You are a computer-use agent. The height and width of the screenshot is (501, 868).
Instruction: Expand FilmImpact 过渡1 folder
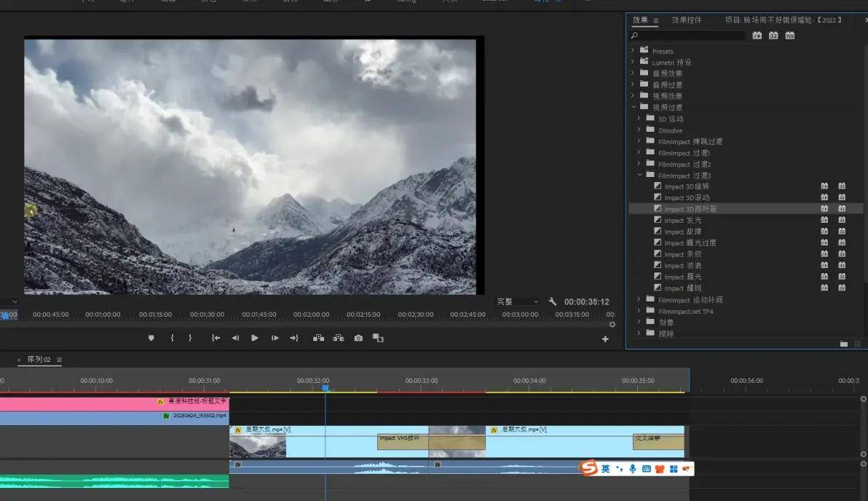pos(639,152)
